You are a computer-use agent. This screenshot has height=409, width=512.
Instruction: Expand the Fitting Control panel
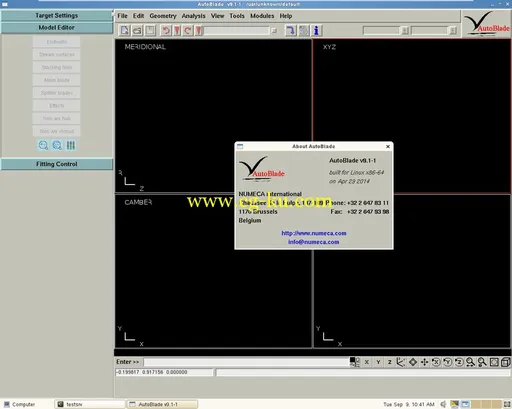[57, 164]
